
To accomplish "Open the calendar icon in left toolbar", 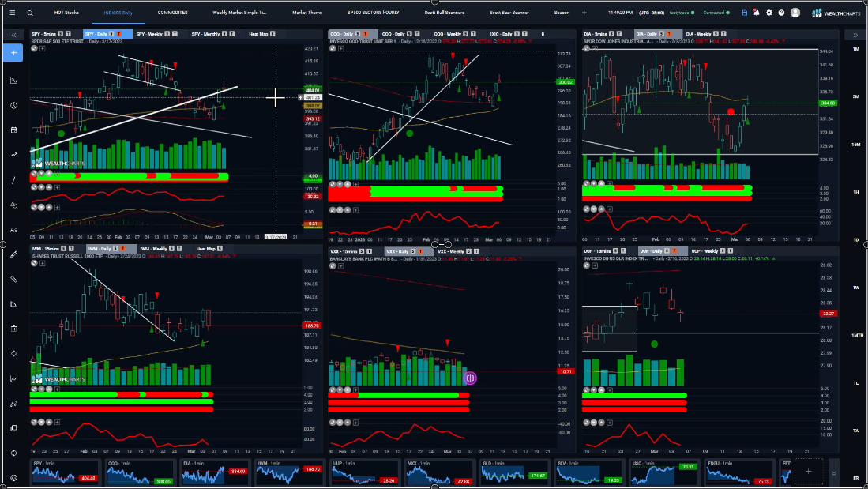I will 13,130.
